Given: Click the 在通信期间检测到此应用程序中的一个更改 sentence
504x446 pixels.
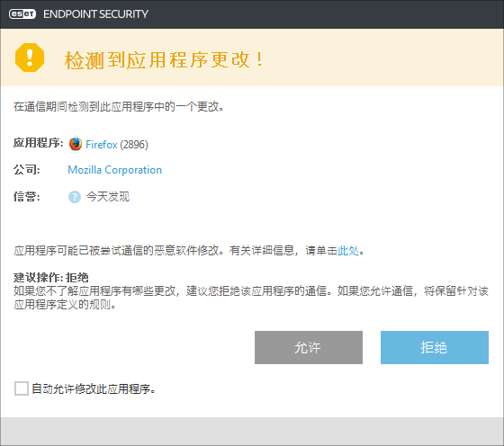Looking at the screenshot, I should coord(119,107).
